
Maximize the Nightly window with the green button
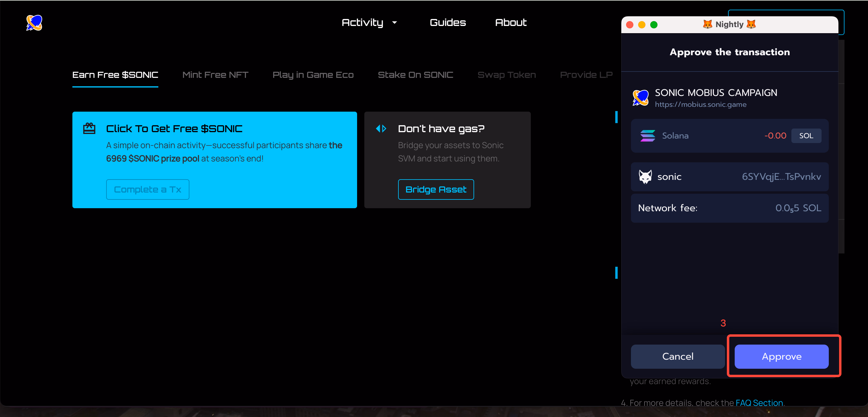[654, 25]
